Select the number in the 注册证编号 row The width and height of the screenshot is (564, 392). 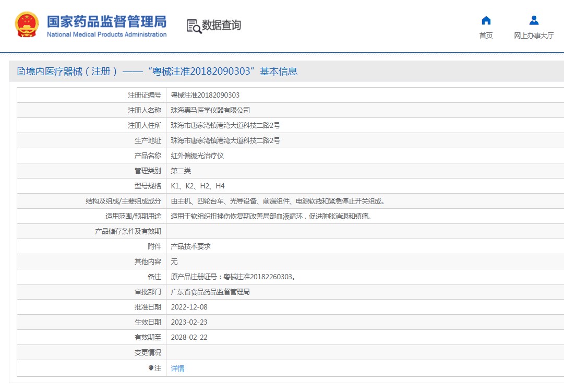coord(205,95)
